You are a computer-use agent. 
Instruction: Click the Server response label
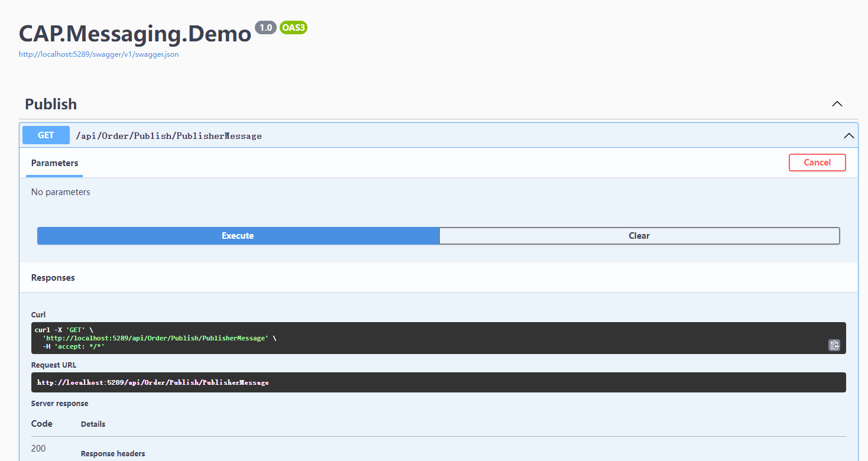click(x=60, y=404)
